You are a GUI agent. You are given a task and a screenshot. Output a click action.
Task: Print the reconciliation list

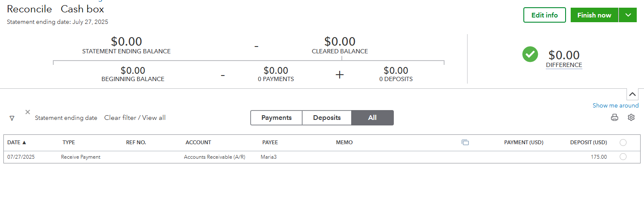[x=615, y=118]
